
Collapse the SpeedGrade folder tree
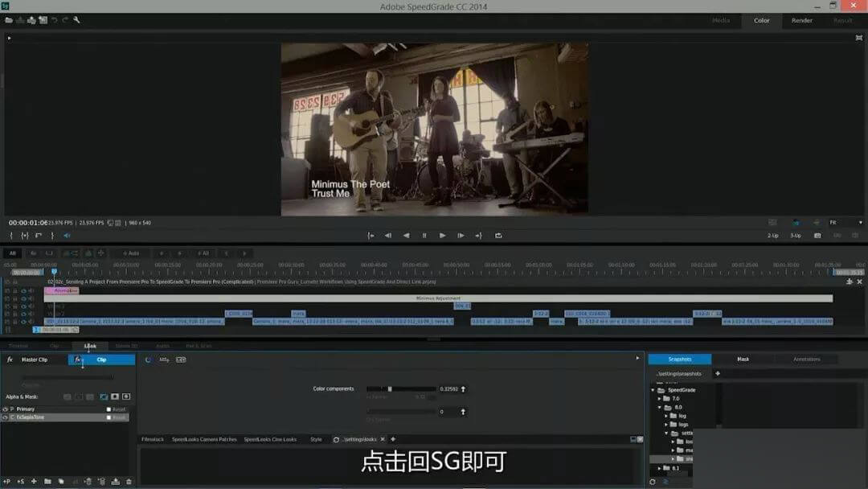(653, 390)
